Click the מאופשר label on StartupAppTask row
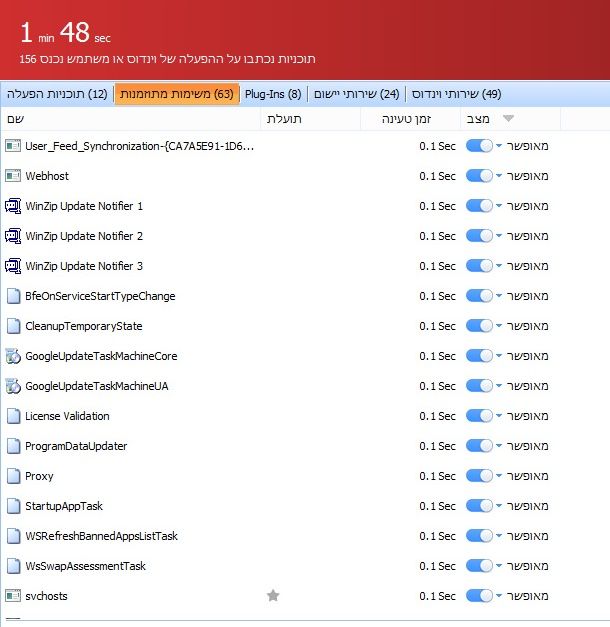This screenshot has width=610, height=627. click(527, 506)
